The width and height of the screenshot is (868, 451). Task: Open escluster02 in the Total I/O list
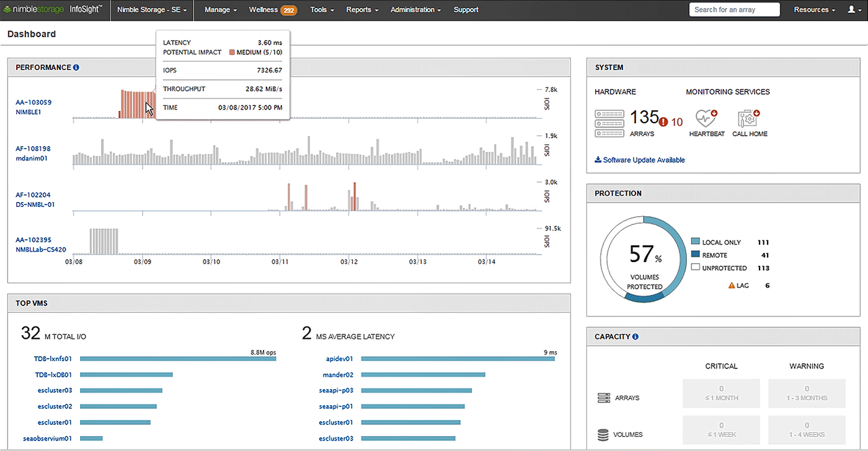click(x=55, y=406)
